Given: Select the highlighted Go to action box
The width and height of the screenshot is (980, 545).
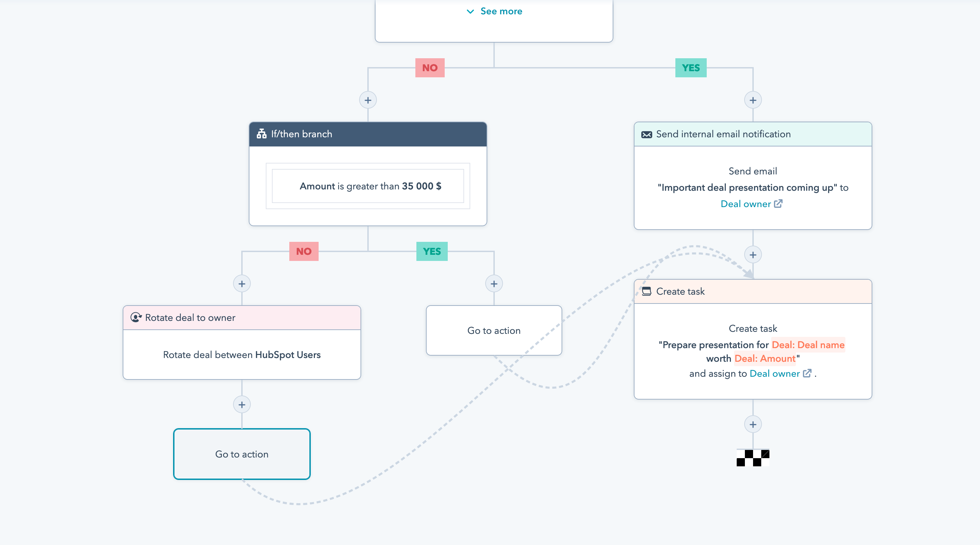Looking at the screenshot, I should point(242,454).
